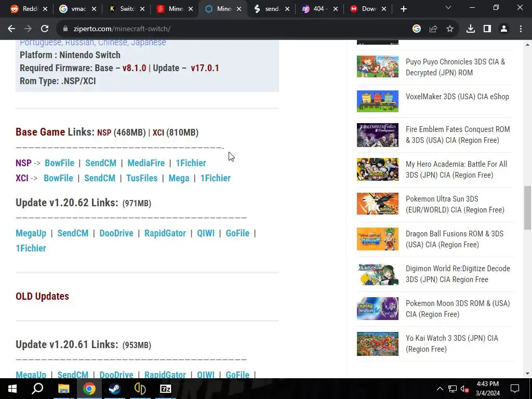Open Steam from the taskbar
Screen dimensions: 532x399
(x=114, y=389)
